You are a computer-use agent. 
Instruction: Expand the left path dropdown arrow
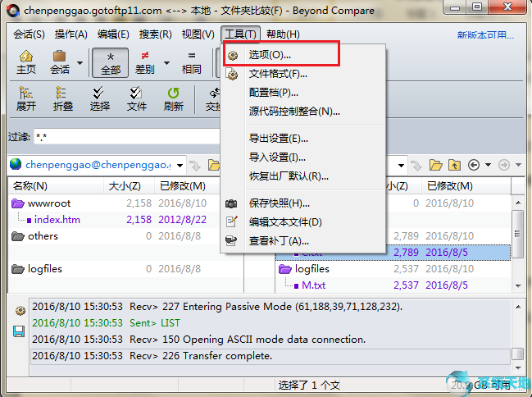[x=180, y=166]
